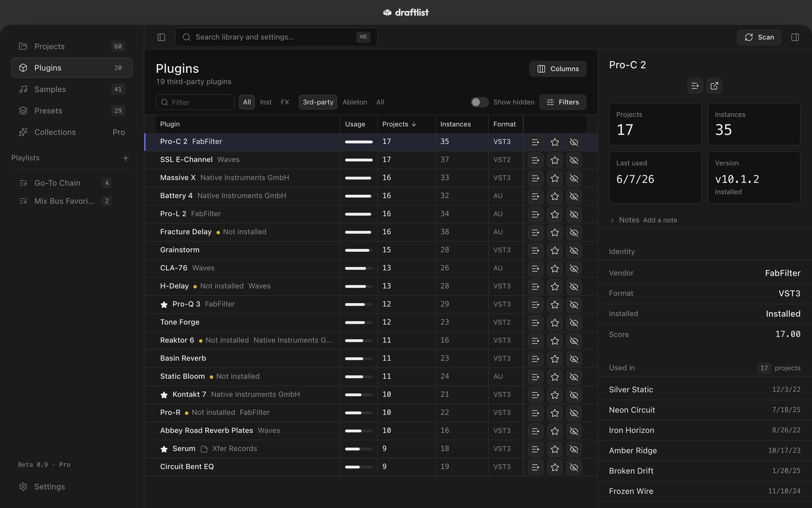
Task: Click Serum usage bar
Action: coord(359,449)
